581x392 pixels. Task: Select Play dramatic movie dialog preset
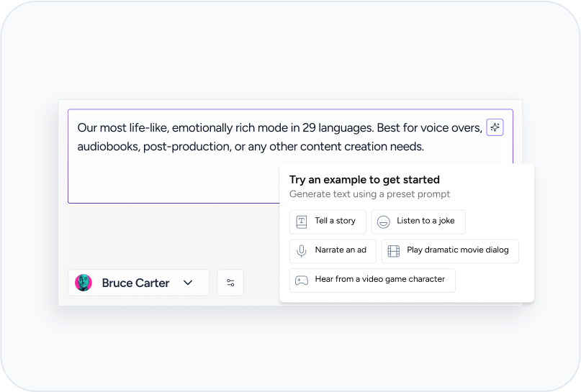coord(450,251)
